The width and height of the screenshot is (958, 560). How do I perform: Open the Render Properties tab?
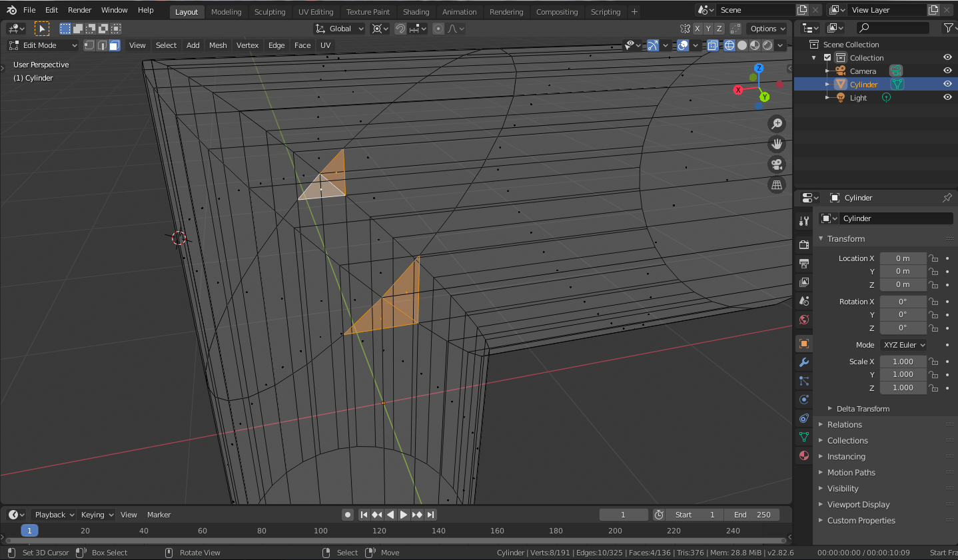click(803, 244)
